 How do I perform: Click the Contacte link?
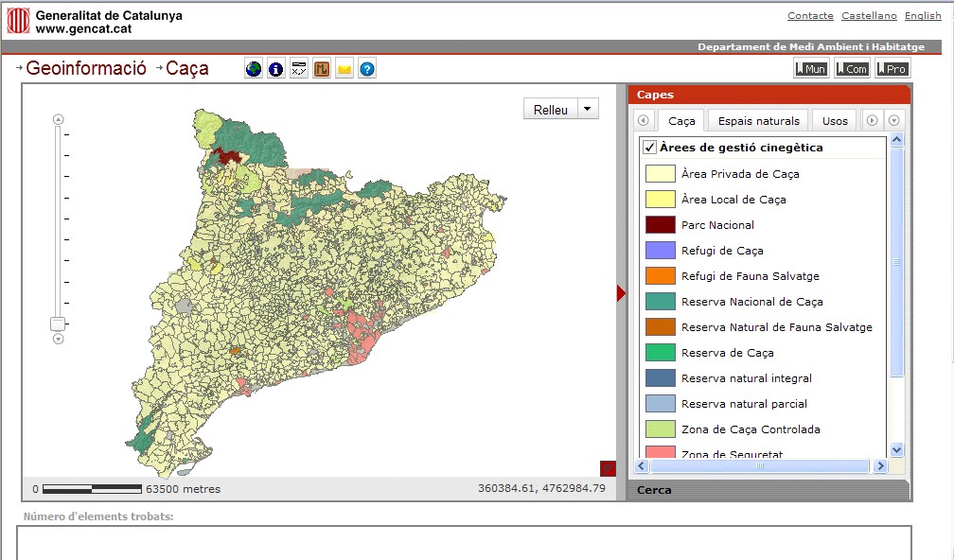(810, 16)
